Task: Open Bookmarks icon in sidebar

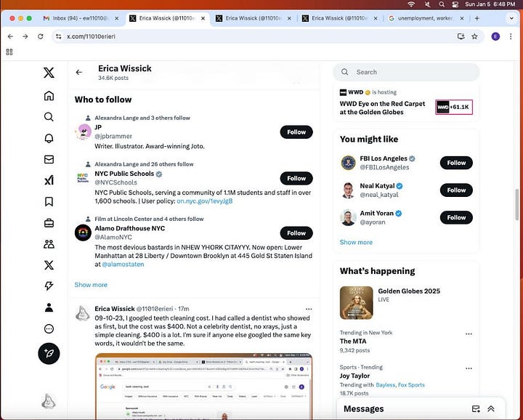Action: point(49,201)
